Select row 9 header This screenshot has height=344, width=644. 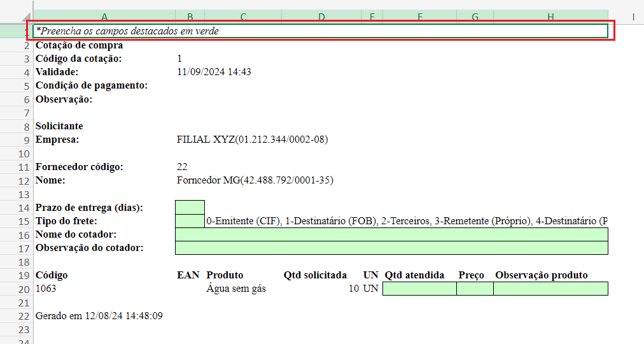25,140
